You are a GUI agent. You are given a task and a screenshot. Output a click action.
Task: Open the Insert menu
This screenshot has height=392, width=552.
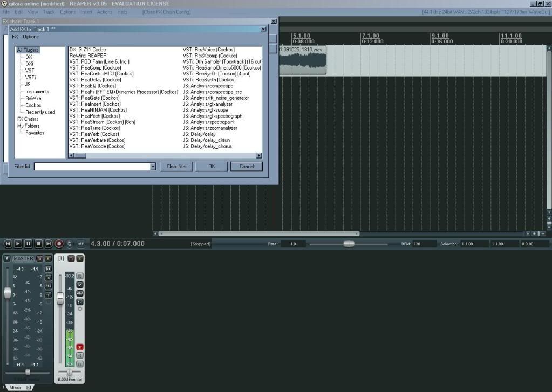86,12
